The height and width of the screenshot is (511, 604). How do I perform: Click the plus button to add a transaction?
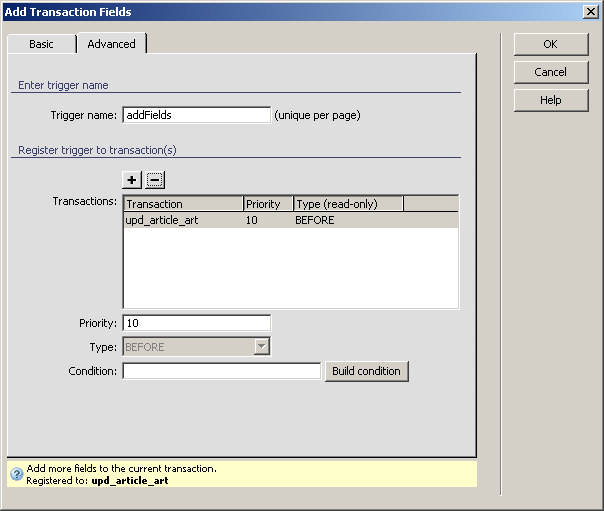click(132, 180)
